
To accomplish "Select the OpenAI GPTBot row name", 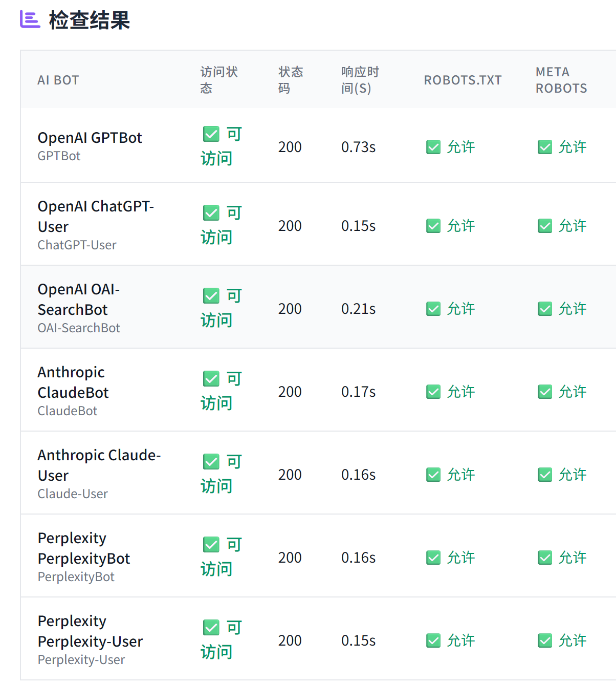I will [x=90, y=138].
